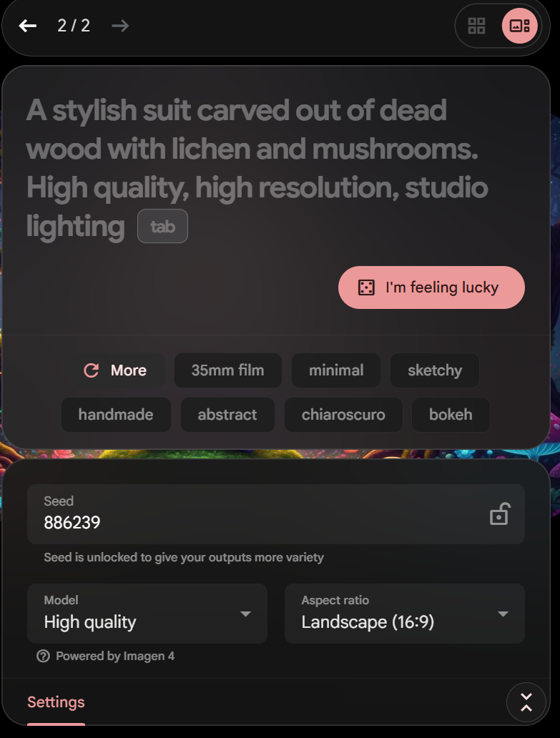Select the detail view icon

pos(519,26)
